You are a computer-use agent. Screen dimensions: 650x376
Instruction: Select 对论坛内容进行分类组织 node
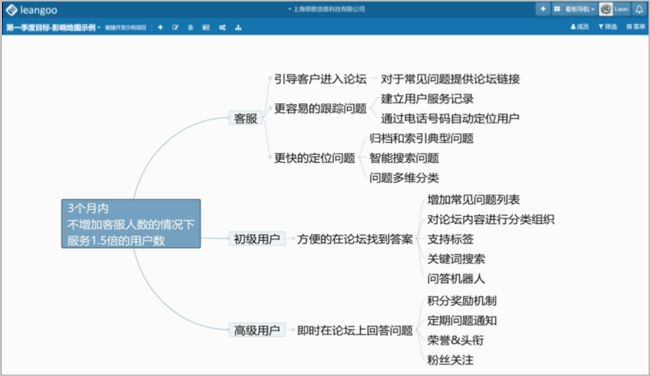pyautogui.click(x=491, y=219)
